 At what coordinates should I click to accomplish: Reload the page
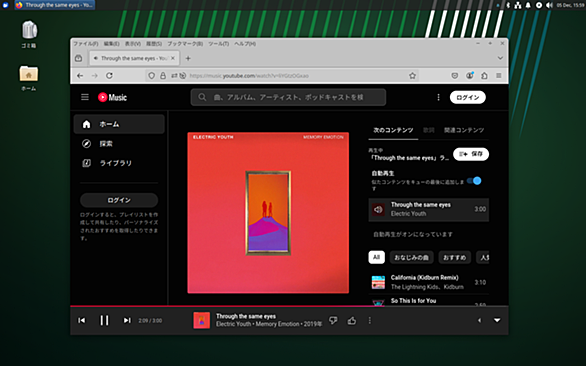[109, 76]
